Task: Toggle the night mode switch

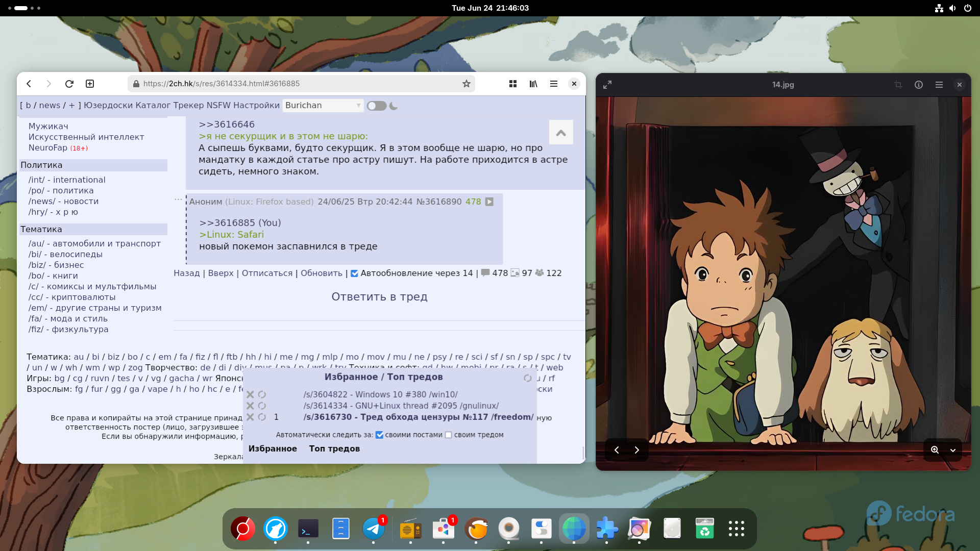Action: point(377,106)
